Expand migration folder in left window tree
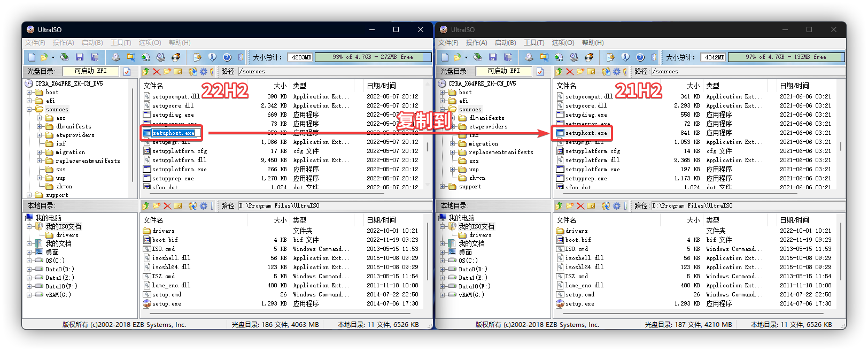The height and width of the screenshot is (351, 868). 40,152
